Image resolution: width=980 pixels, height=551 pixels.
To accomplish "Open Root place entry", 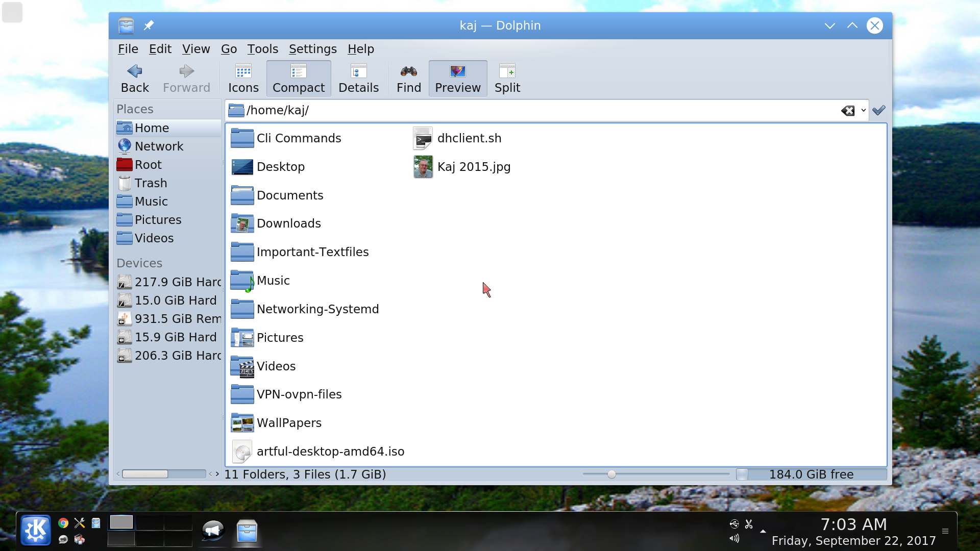I will click(168, 165).
